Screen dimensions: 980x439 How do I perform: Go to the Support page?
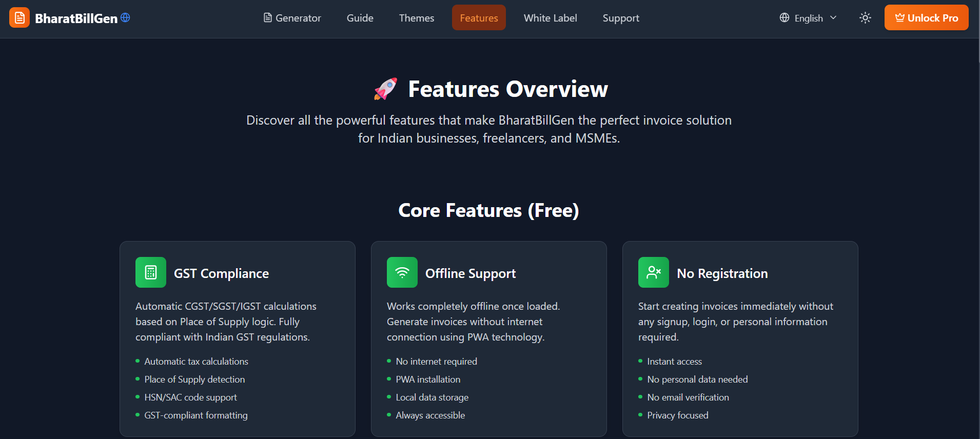tap(621, 18)
